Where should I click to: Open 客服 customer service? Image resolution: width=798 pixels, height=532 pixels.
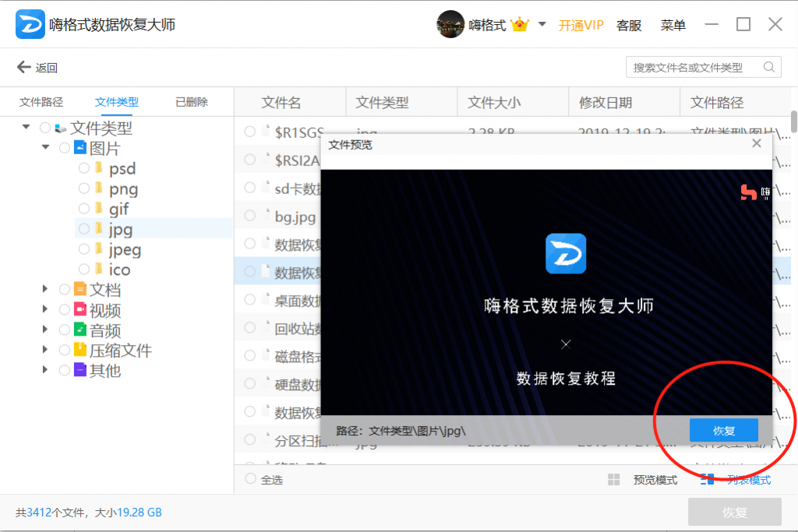pos(629,25)
